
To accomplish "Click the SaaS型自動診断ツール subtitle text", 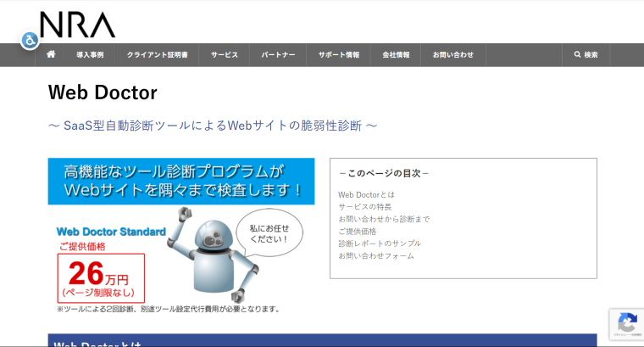I will point(213,126).
